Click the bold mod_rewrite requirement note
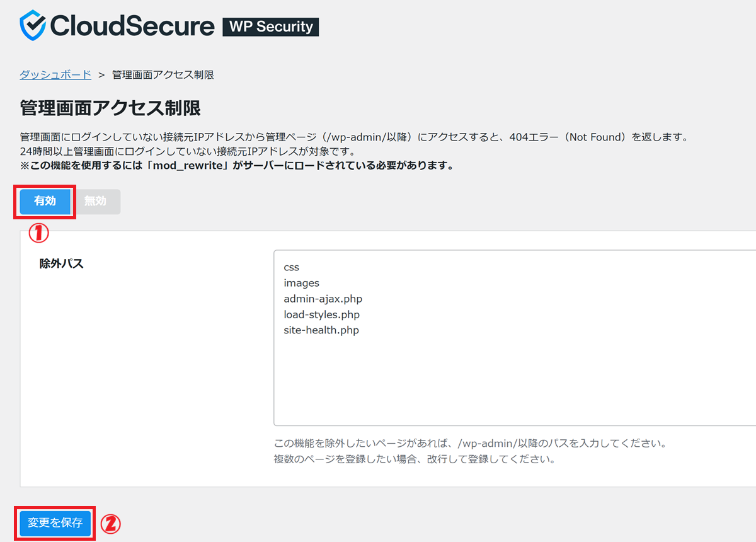Screen dimensions: 756x542 (x=237, y=166)
